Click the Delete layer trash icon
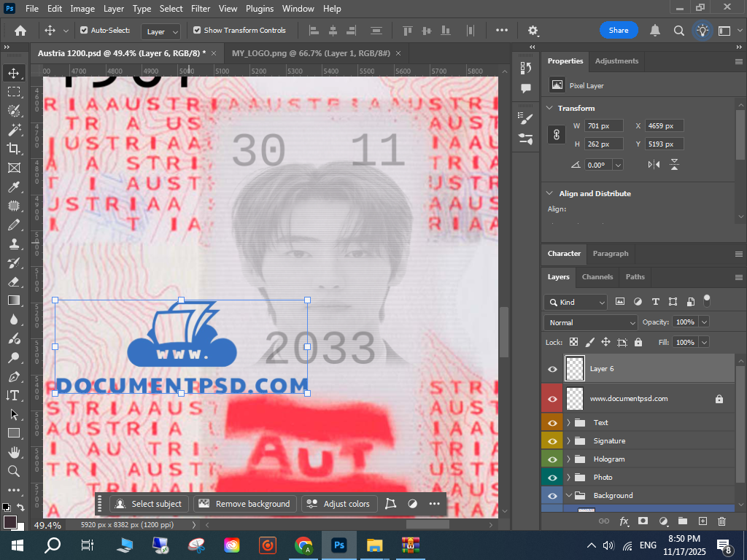 coord(721,521)
